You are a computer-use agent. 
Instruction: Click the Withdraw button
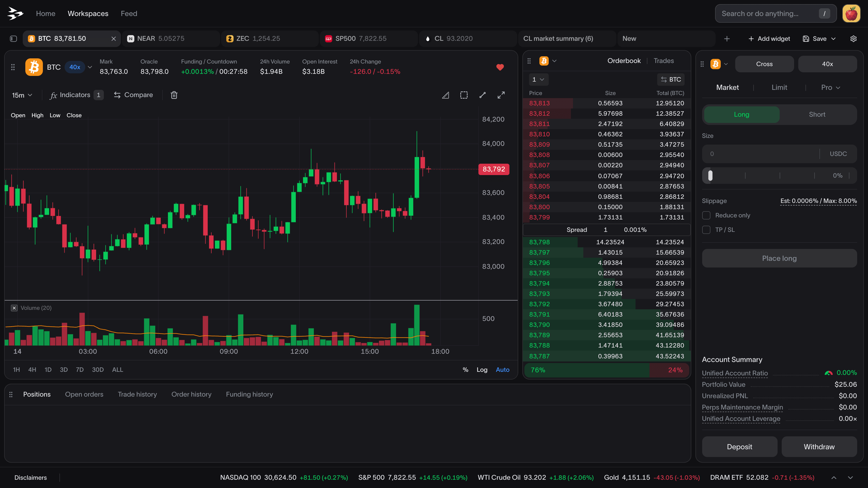coord(819,447)
